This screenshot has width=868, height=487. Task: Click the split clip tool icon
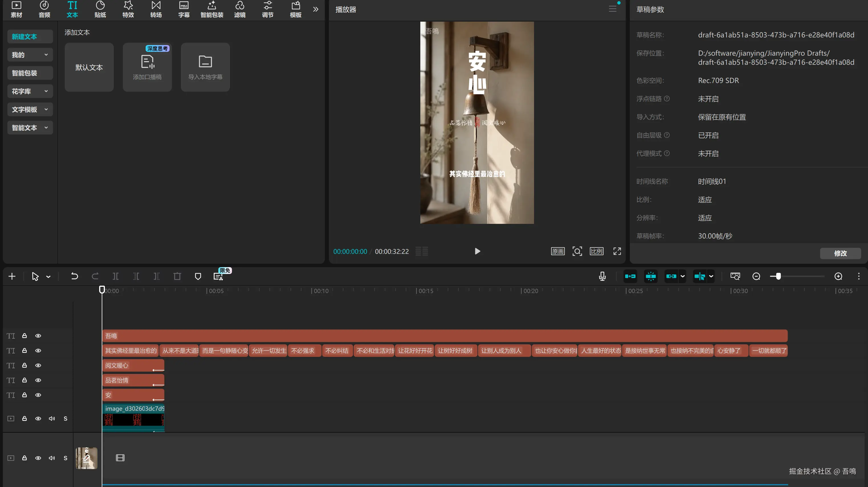pyautogui.click(x=116, y=277)
